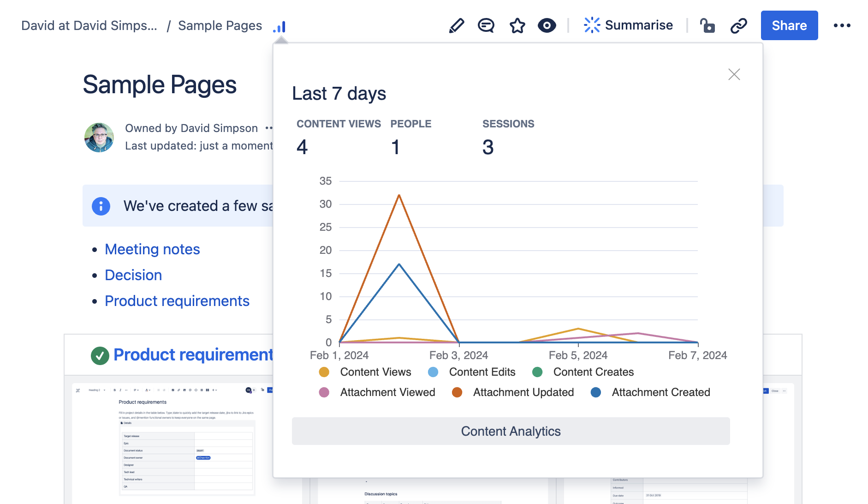Toggle Attachment Viewed legend series
Screen dimensions: 868x504
387,392
